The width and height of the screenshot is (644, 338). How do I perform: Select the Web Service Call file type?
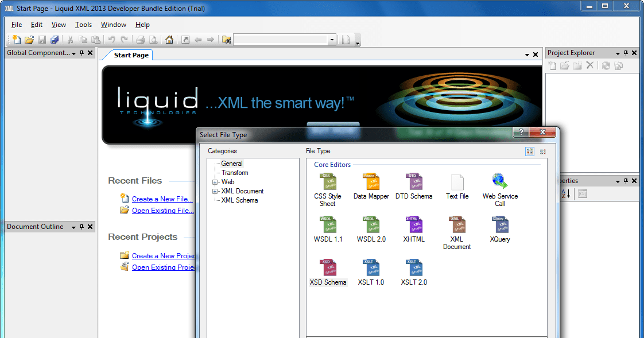point(500,190)
